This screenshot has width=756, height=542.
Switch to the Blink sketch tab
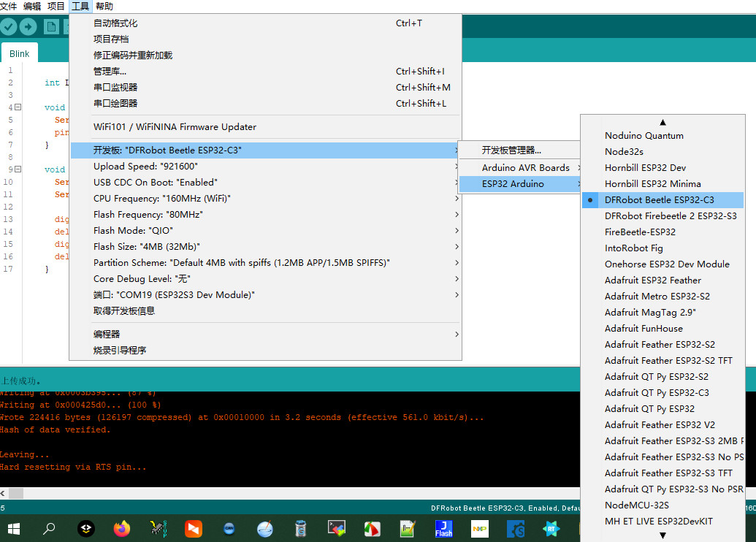tap(19, 53)
